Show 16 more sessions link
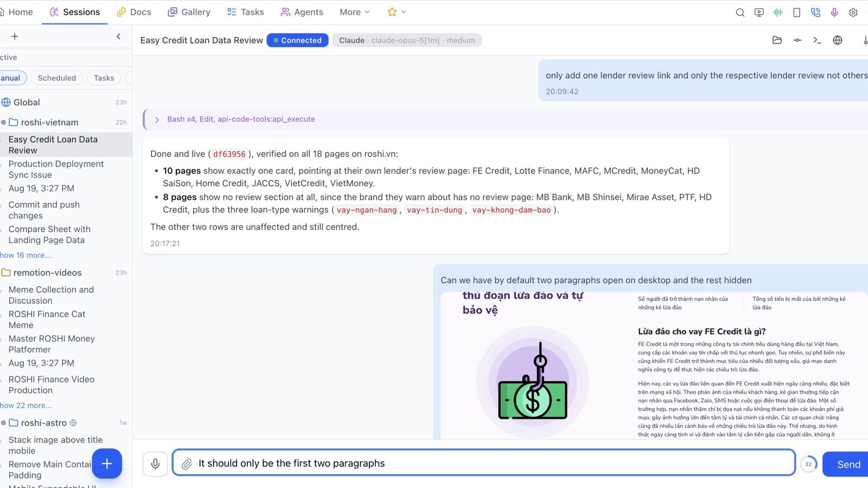This screenshot has width=868, height=488. (x=25, y=255)
